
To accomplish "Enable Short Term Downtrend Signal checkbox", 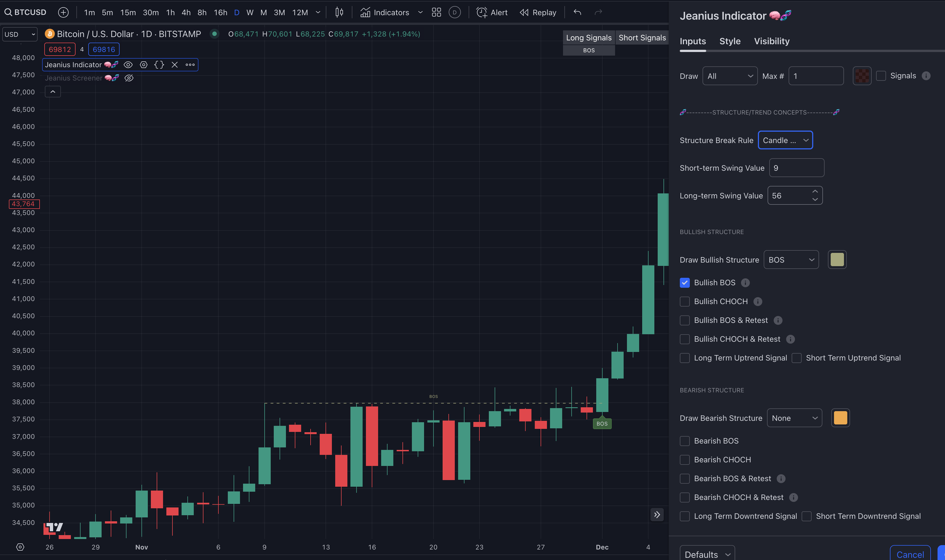I will 806,516.
